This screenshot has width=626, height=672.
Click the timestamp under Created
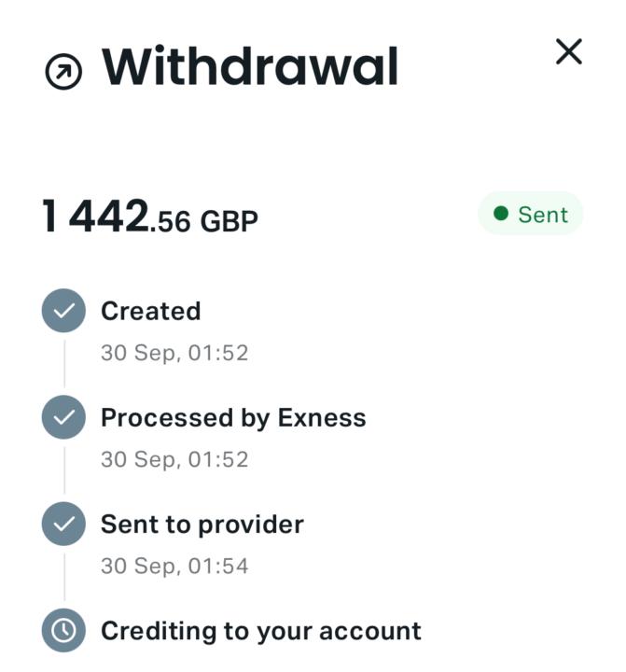[x=174, y=354]
